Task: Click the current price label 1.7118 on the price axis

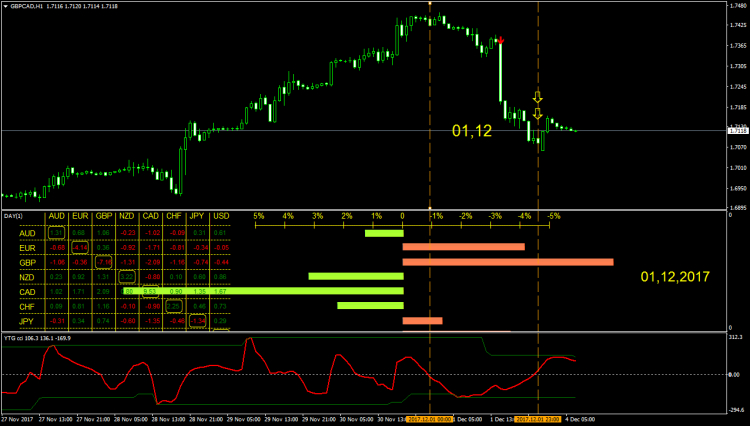Action: click(x=738, y=131)
